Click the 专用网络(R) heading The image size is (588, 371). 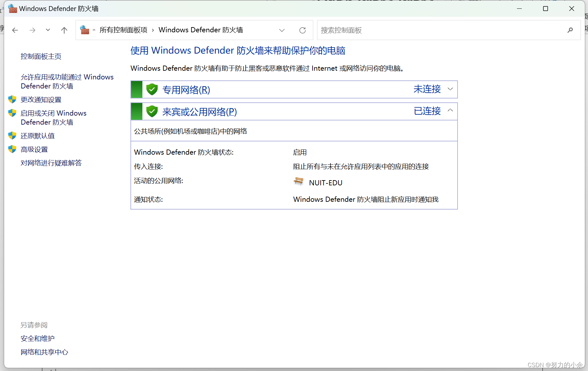186,90
